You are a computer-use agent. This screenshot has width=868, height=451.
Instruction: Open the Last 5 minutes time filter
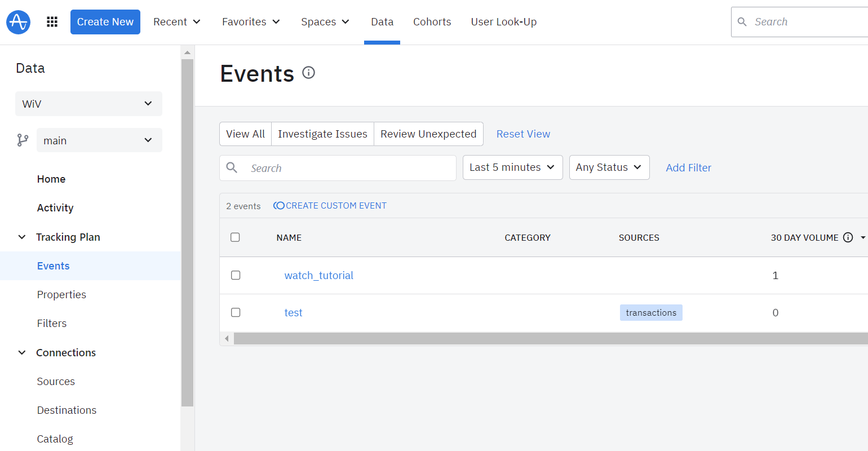[513, 167]
